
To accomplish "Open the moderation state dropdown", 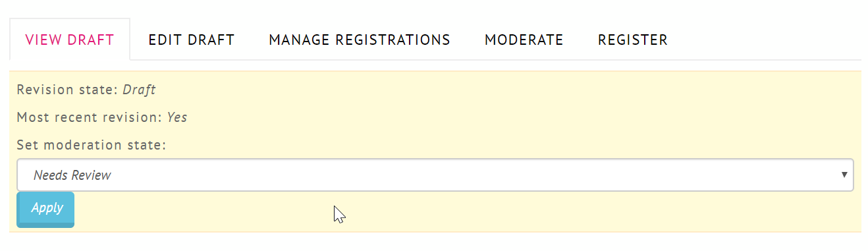I will [435, 175].
